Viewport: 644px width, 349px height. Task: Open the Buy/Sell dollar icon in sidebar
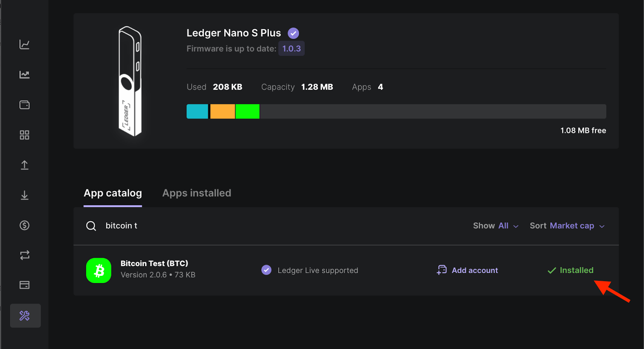(25, 225)
